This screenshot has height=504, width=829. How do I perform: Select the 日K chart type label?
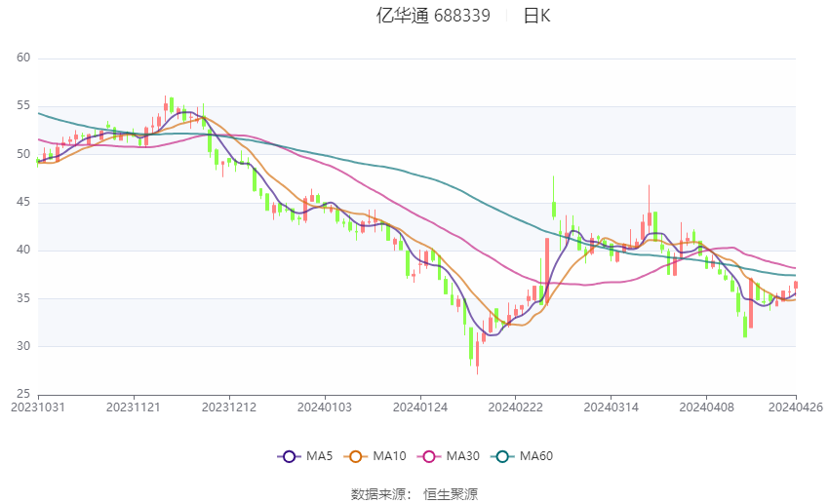pos(536,16)
